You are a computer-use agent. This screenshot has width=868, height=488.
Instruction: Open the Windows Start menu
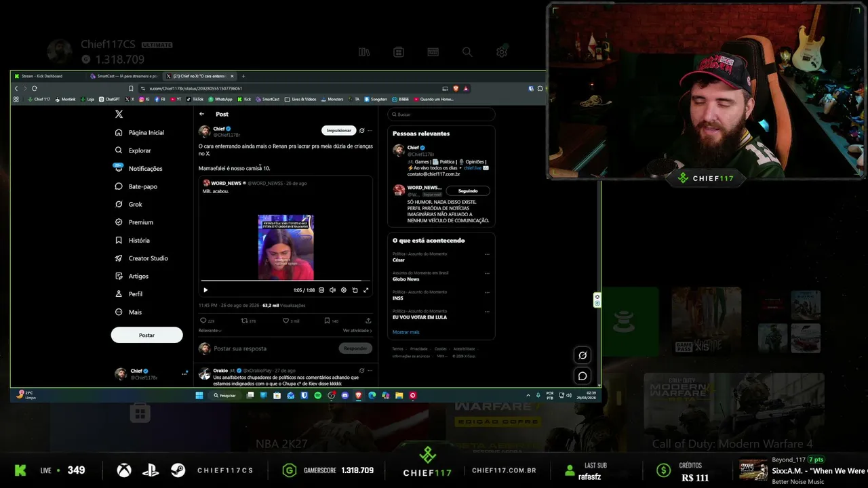pos(199,395)
